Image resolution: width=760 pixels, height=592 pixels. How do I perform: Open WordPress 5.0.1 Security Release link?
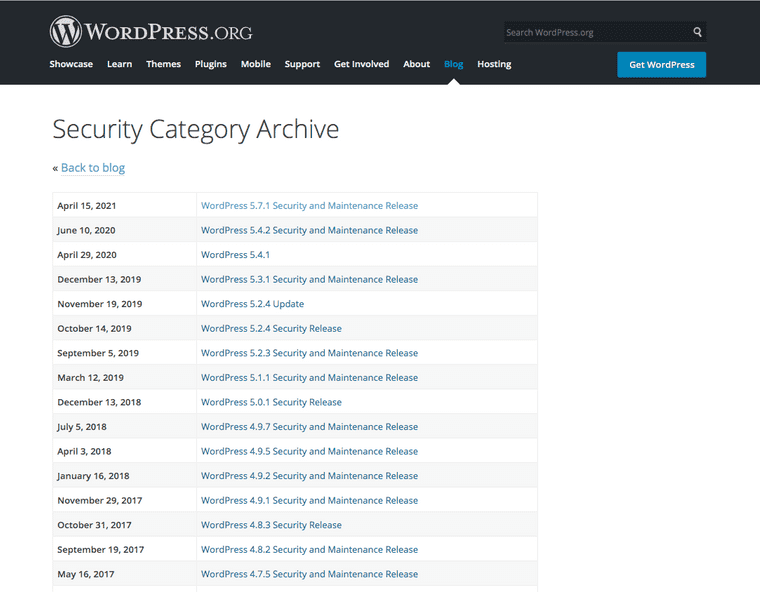271,402
